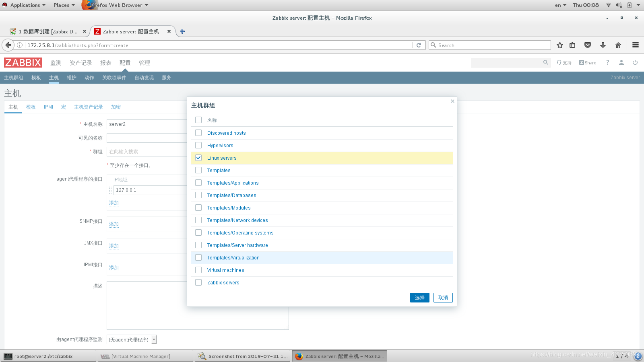This screenshot has height=362, width=644.
Task: Switch to root@server2 terminal in taskbar
Action: (x=48, y=356)
